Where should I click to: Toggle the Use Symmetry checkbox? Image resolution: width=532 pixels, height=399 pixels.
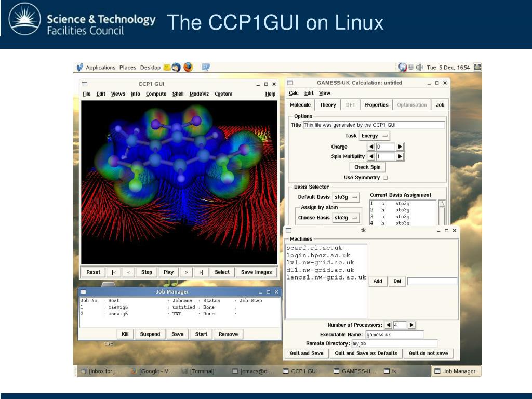385,178
